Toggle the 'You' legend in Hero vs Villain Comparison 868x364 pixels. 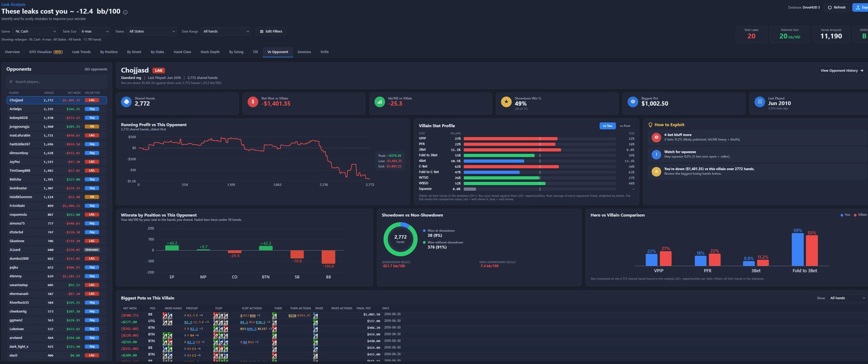(845, 215)
